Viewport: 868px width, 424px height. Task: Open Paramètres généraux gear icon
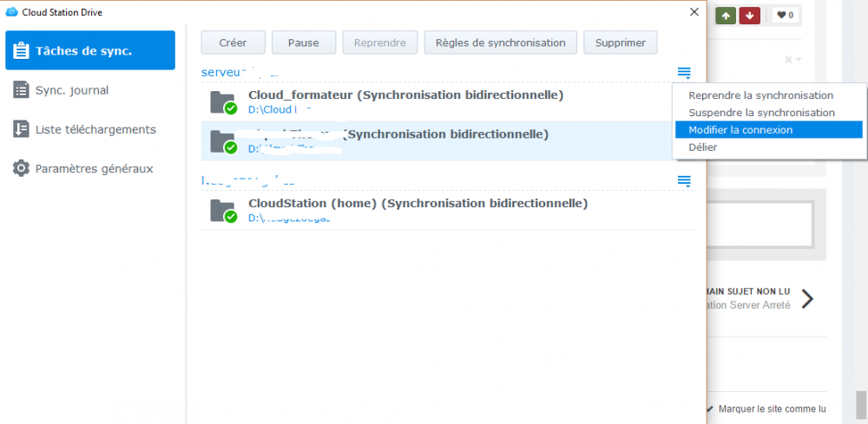(21, 168)
